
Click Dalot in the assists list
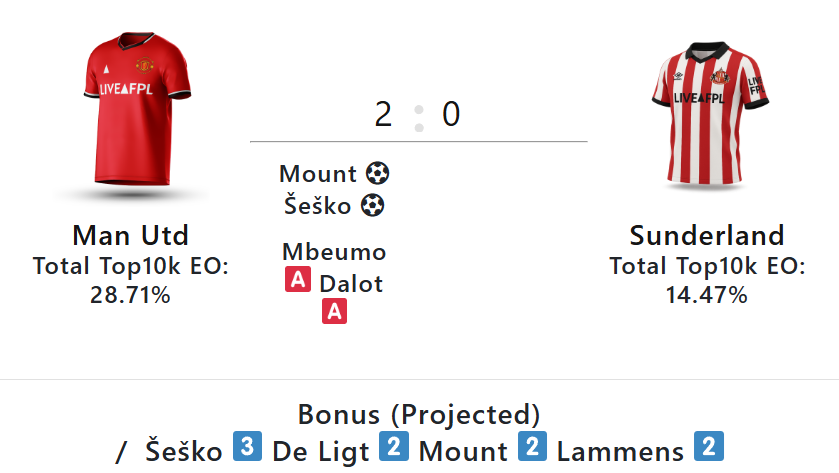351,283
